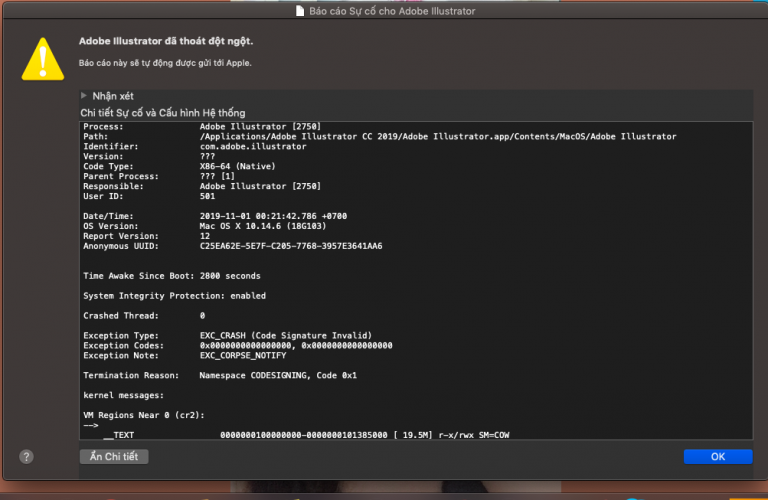The width and height of the screenshot is (768, 500).
Task: Click the __TEXT memory region line
Action: click(306, 435)
